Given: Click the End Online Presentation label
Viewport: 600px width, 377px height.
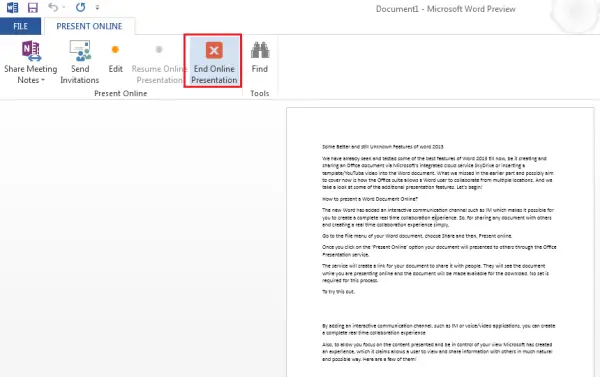Looking at the screenshot, I should [214, 74].
